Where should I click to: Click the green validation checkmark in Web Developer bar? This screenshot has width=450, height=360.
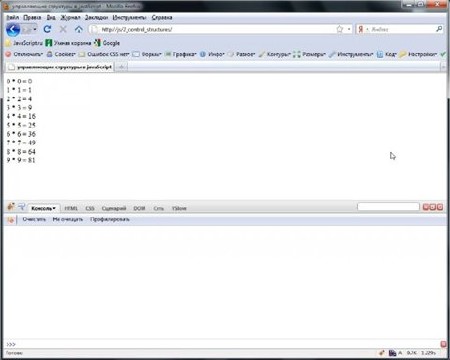click(443, 54)
